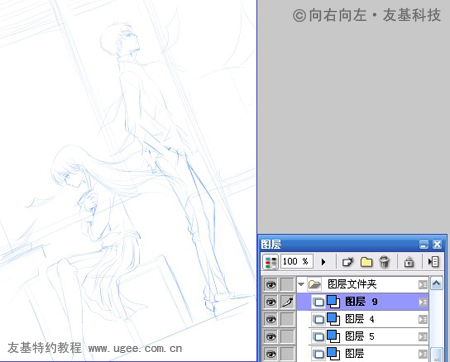
Task: Expand the properties arrow of 图层文件夹
Action: (422, 284)
